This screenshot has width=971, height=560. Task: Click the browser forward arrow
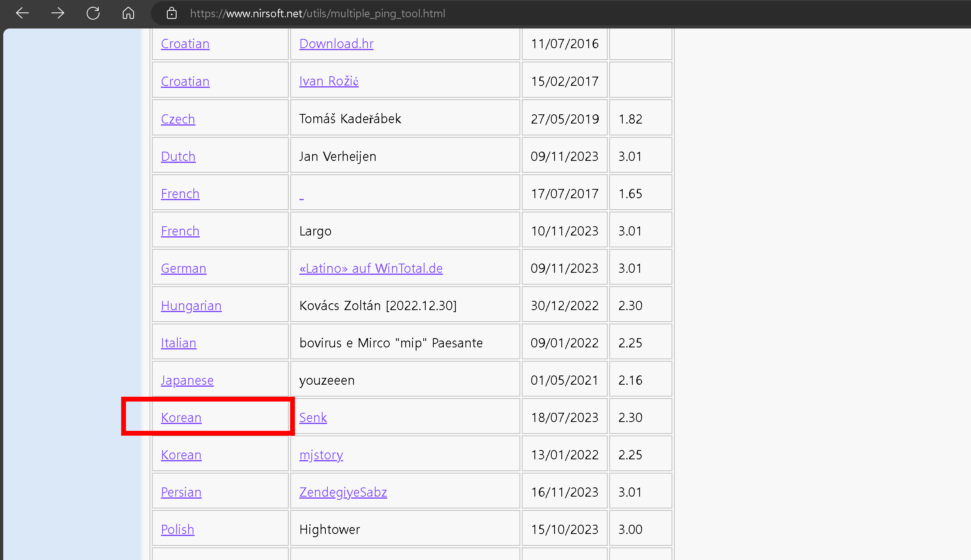coord(58,13)
